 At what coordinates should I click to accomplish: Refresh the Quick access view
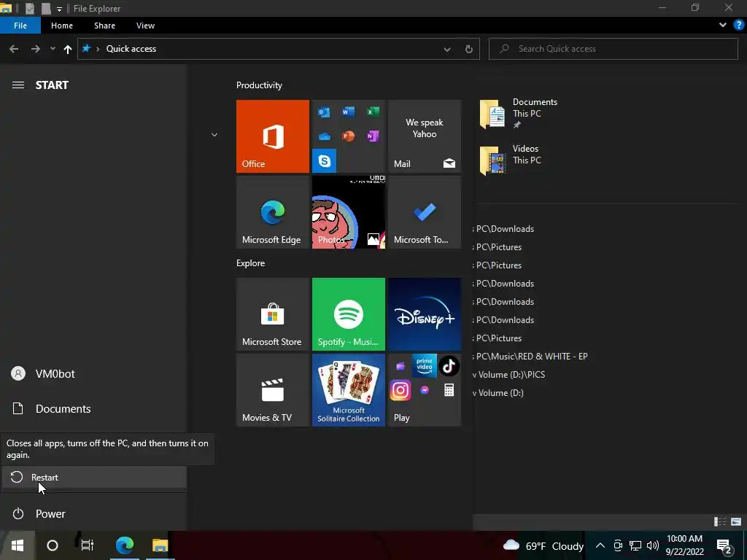click(469, 49)
